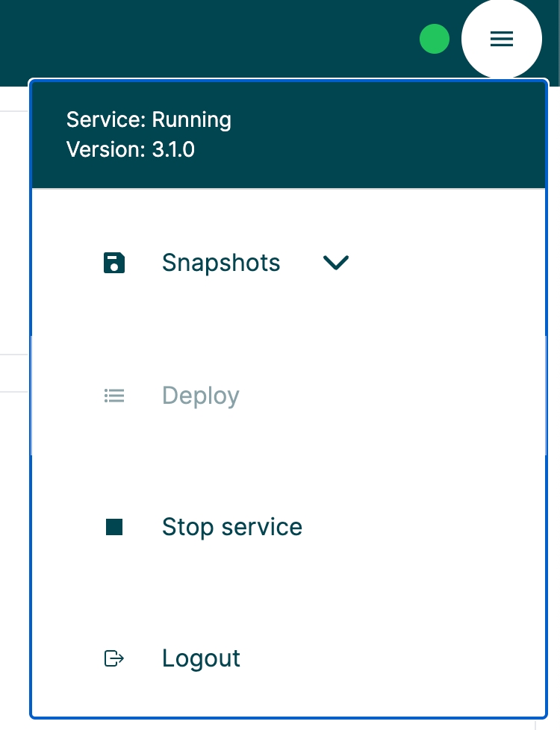
Task: Click the square Stop service icon
Action: [113, 528]
